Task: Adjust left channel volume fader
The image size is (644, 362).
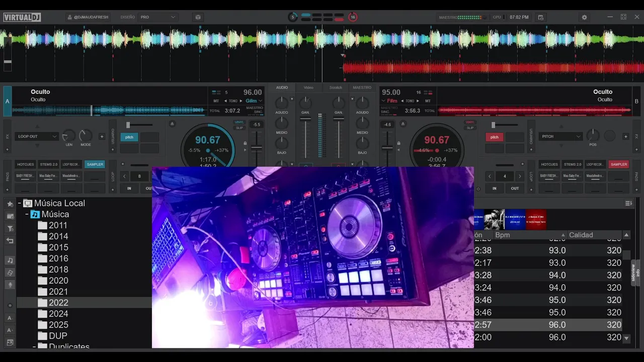Action: pos(305,119)
